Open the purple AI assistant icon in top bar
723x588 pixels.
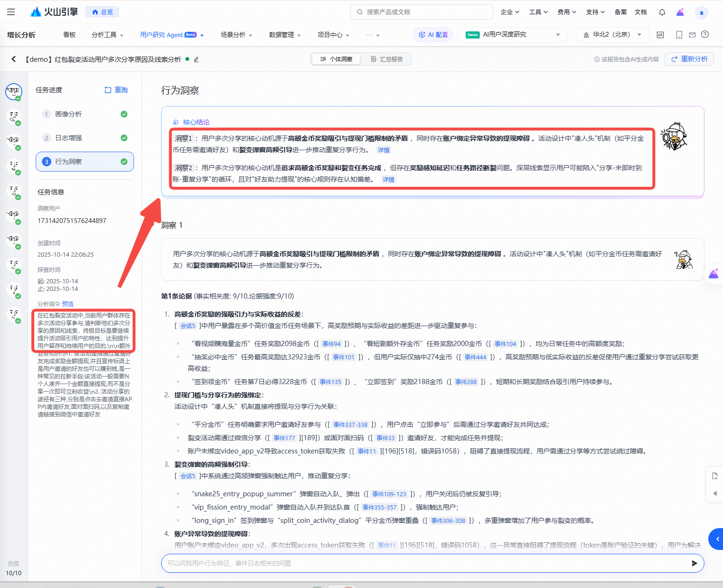pos(680,12)
